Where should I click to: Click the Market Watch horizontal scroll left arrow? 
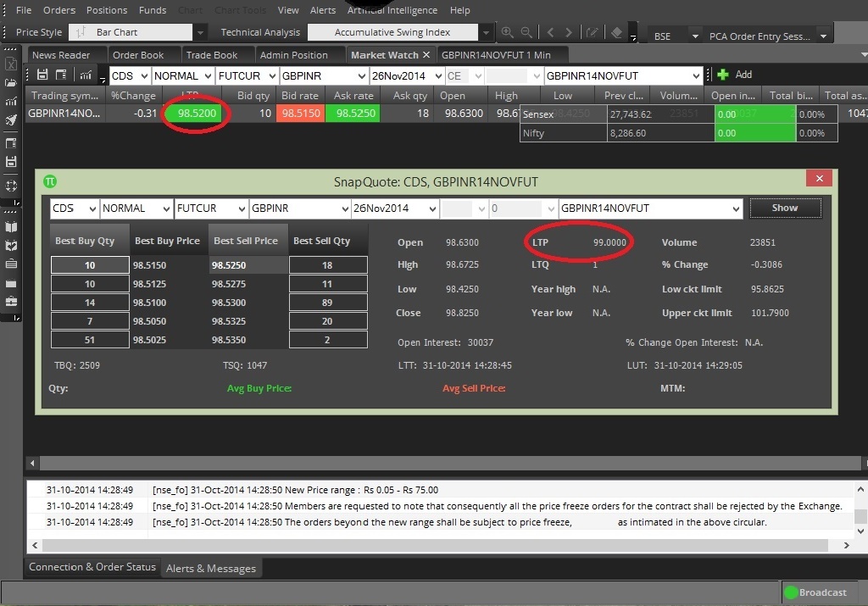[33, 463]
